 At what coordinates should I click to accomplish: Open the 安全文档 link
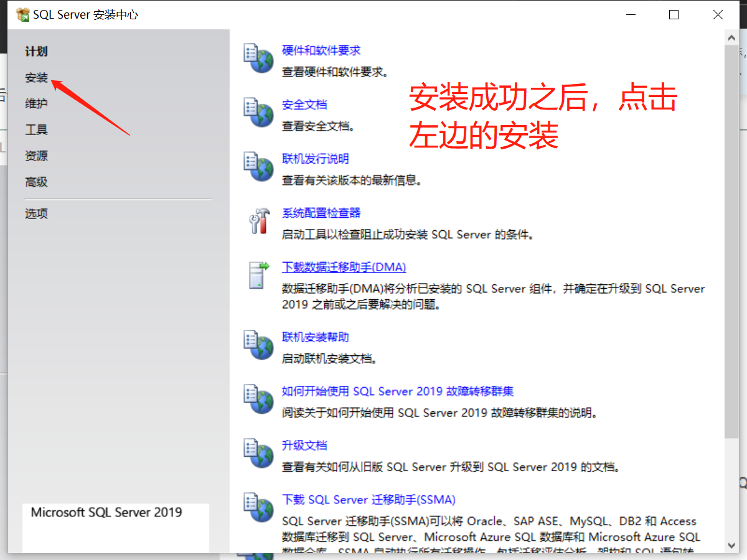304,105
